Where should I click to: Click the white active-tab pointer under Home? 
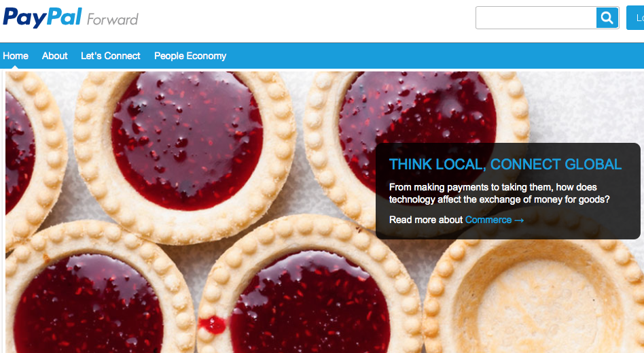[x=16, y=66]
